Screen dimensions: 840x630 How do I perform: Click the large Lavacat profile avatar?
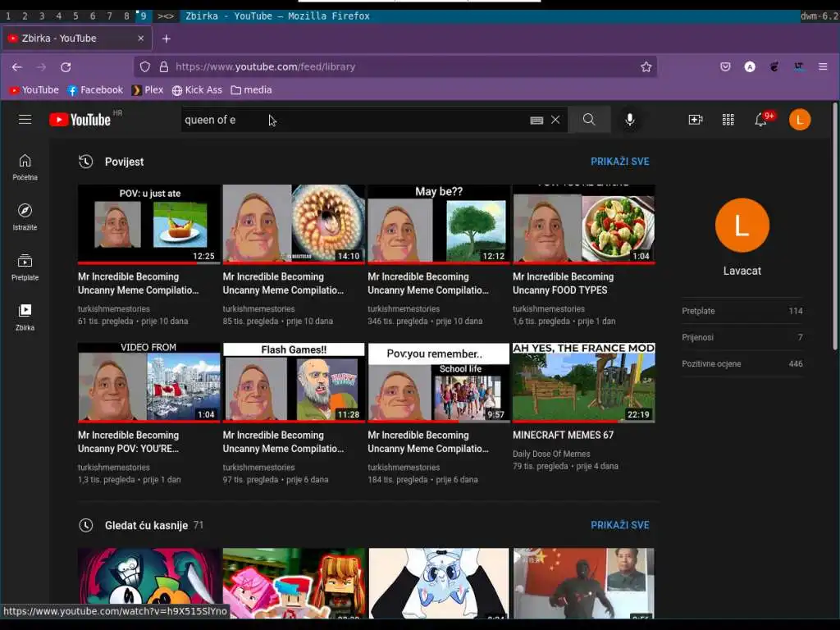pyautogui.click(x=742, y=225)
